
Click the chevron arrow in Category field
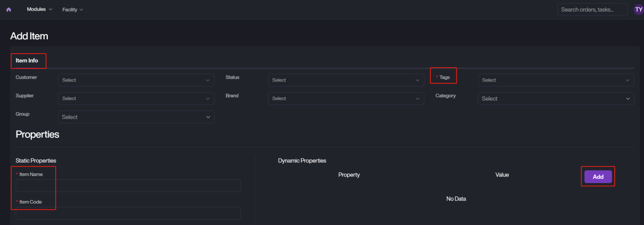coord(628,98)
